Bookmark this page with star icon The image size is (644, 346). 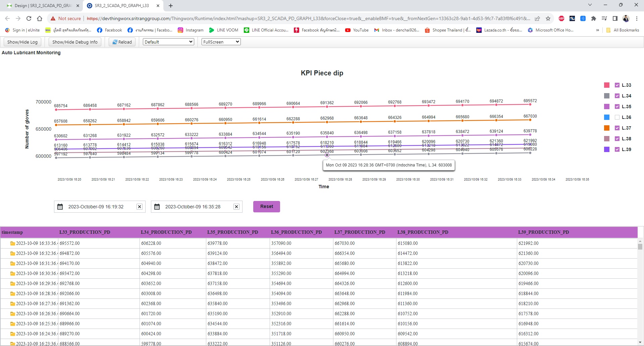(x=548, y=18)
